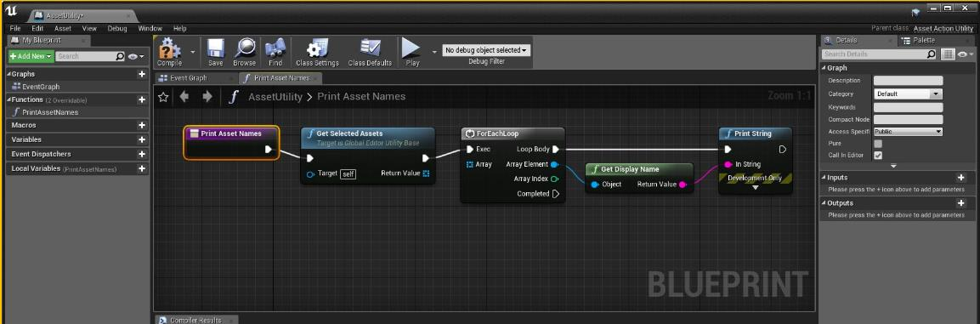Viewport: 980px width, 324px height.
Task: Open the Category dropdown set to Default
Action: 908,94
